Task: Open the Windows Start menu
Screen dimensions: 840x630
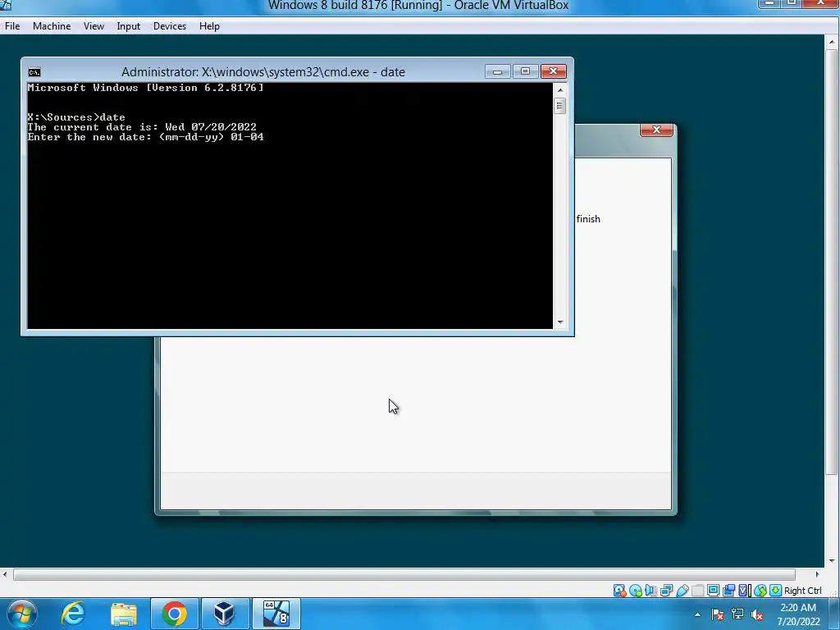Action: coord(21,614)
